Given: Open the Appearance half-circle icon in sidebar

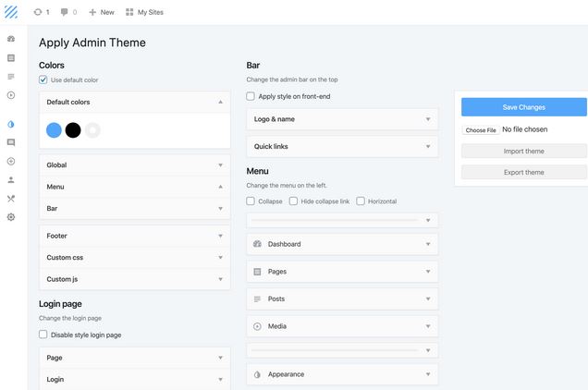Looking at the screenshot, I should pyautogui.click(x=11, y=124).
